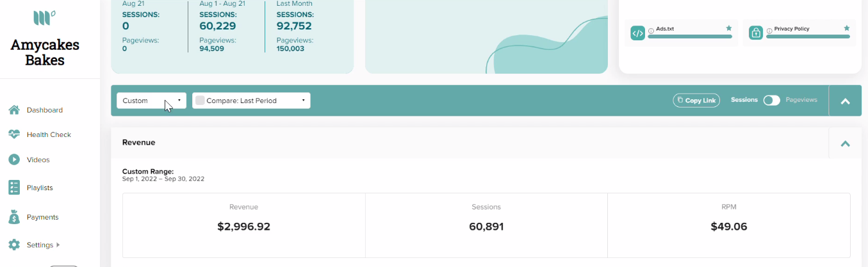868x267 pixels.
Task: Click the star beside Privacy Policy
Action: click(x=847, y=28)
